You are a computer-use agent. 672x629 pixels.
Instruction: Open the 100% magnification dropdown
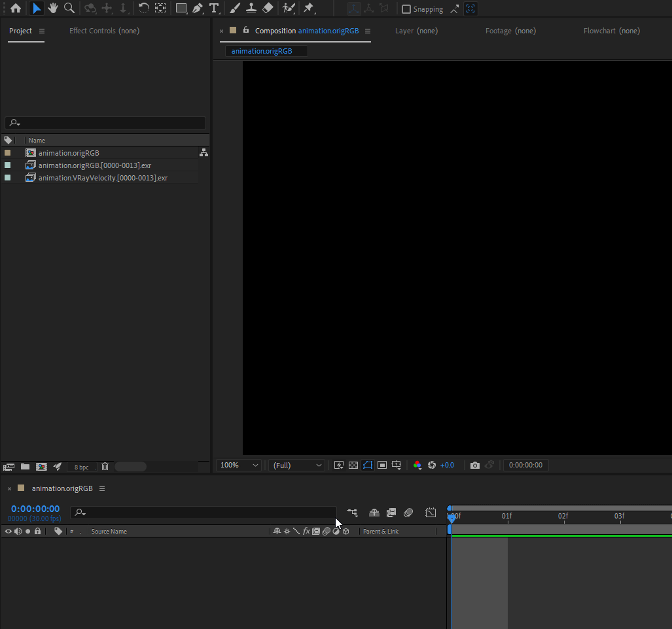239,466
